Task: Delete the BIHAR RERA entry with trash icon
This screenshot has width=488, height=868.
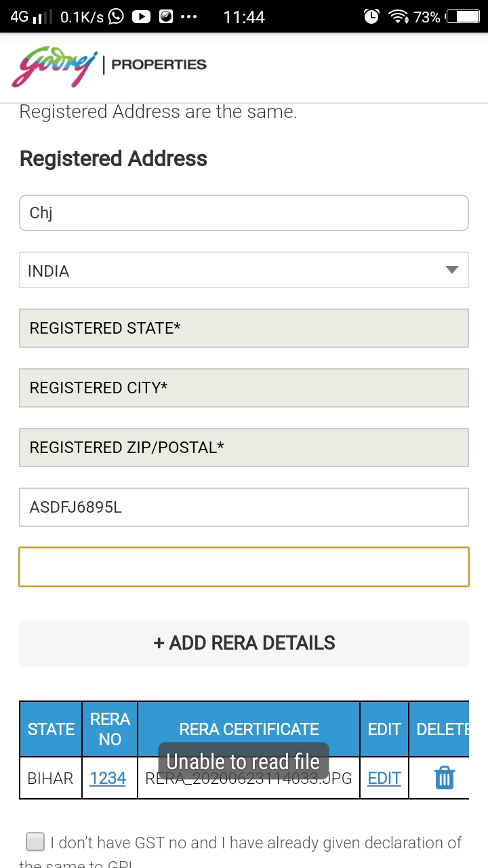Action: [x=444, y=778]
